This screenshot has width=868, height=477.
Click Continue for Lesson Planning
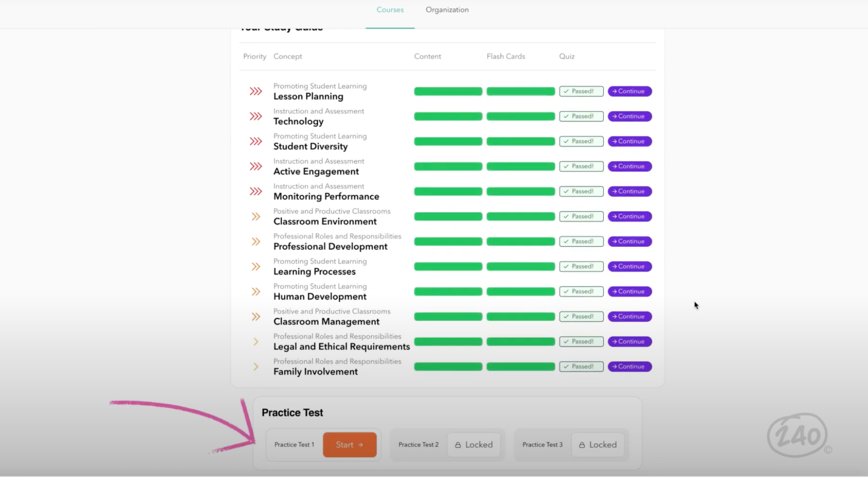pos(630,91)
